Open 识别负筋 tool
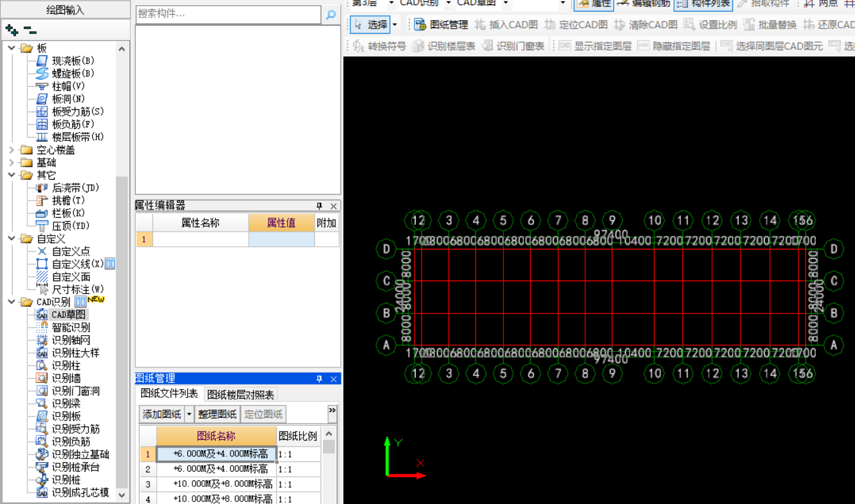855x504 pixels. [x=71, y=442]
